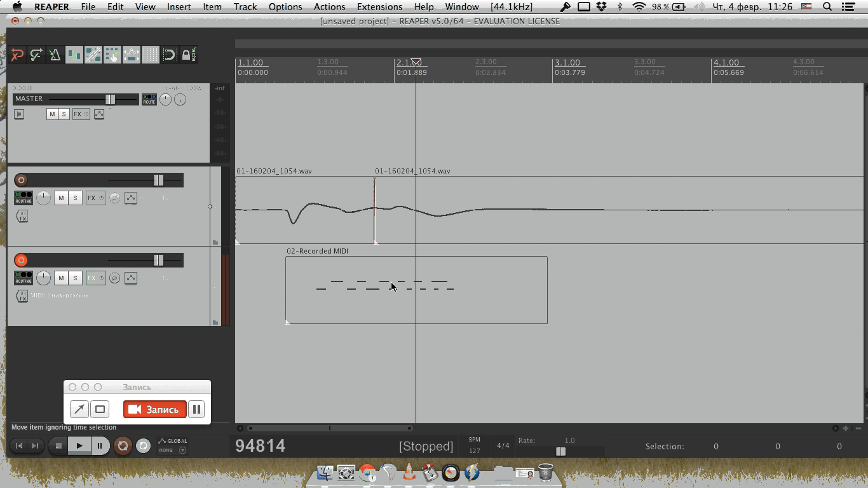868x488 pixels.
Task: Open Spotlight search in menu bar
Action: (827, 7)
